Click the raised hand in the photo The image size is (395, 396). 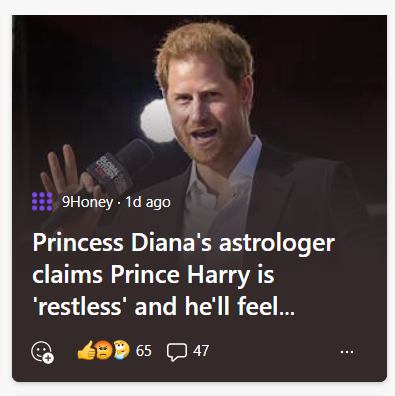[x=65, y=173]
